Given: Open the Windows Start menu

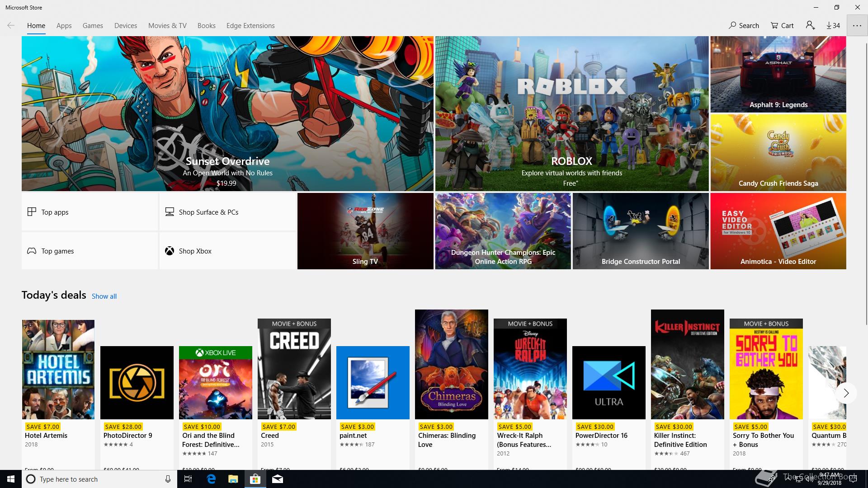Looking at the screenshot, I should tap(11, 479).
